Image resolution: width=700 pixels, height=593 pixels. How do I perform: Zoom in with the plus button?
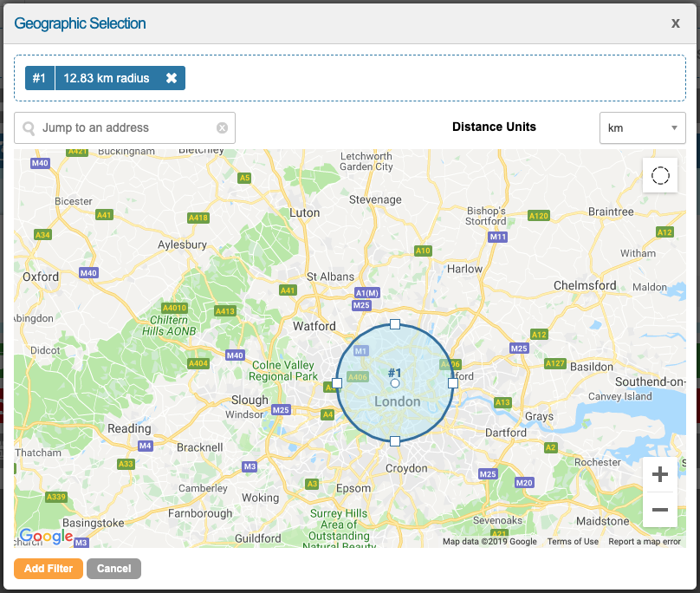659,474
